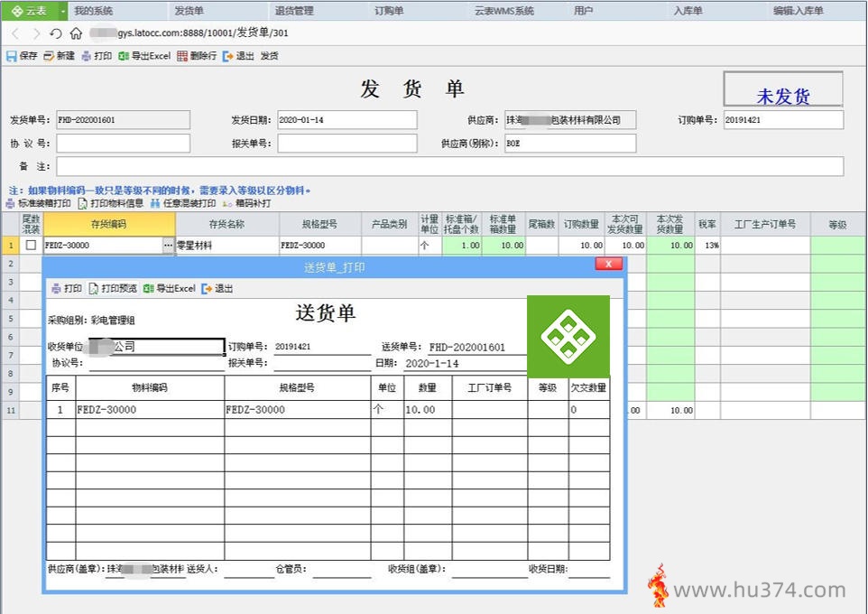Click 打印物料信息 above the grid

pyautogui.click(x=111, y=203)
